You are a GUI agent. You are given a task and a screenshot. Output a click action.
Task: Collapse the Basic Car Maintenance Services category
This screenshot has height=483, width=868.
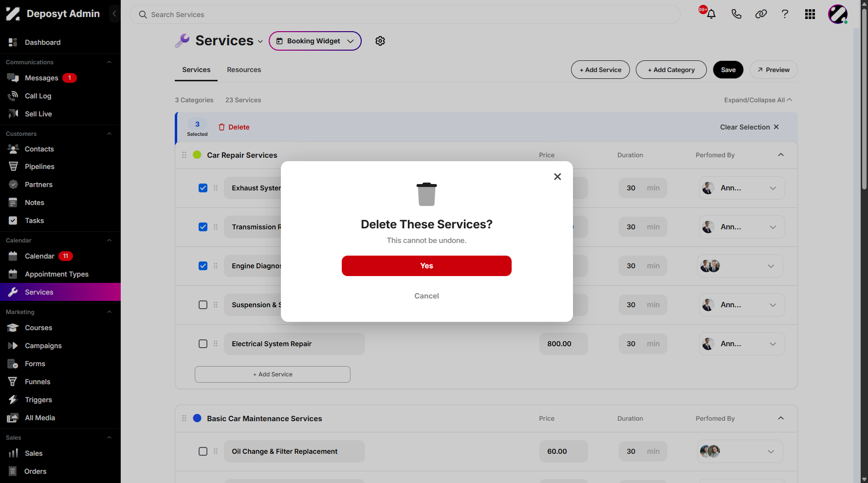(781, 418)
